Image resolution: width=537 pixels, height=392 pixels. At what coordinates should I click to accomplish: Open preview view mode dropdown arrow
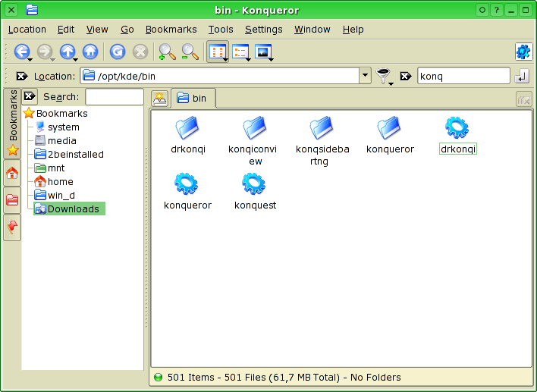272,60
